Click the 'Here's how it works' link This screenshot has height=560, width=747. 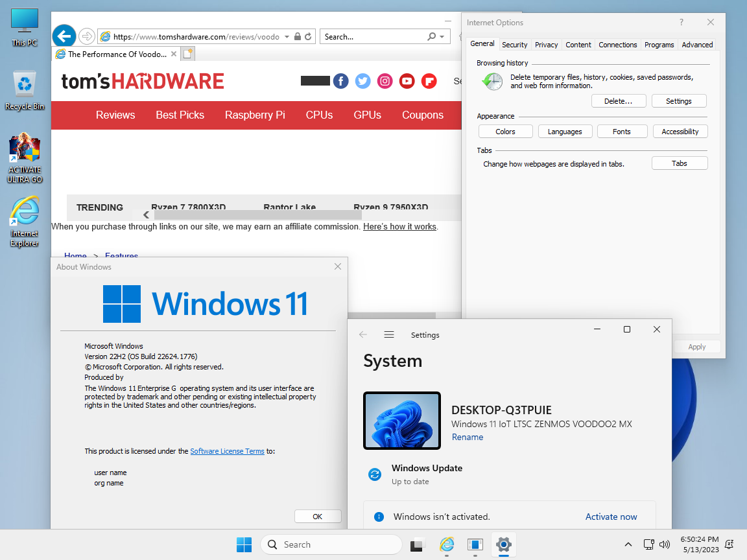399,227
